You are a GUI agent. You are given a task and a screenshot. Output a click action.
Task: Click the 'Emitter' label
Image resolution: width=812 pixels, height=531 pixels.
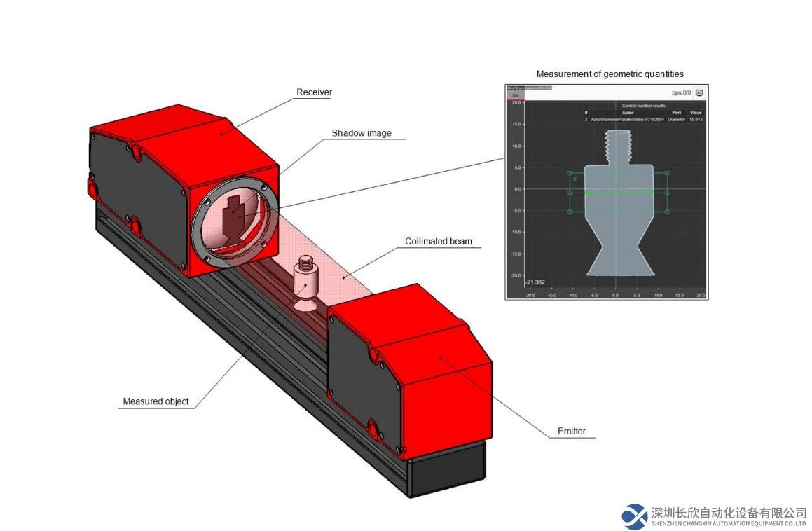572,431
